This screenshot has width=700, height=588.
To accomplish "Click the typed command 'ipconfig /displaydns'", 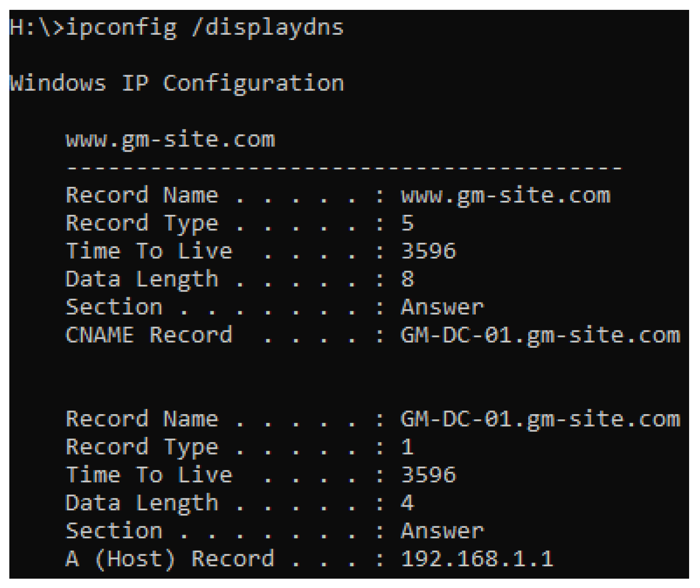I will (x=205, y=28).
